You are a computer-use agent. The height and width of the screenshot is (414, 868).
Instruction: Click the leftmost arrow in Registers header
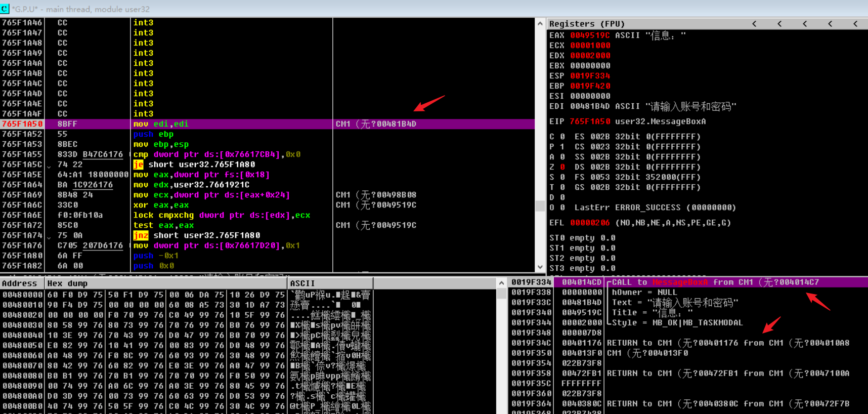(x=754, y=24)
